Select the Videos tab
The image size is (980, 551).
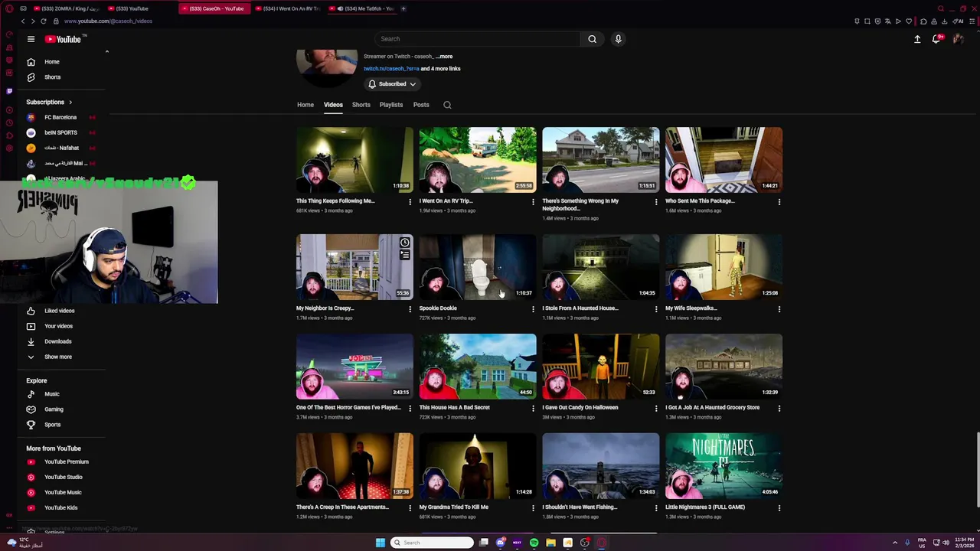coord(333,105)
